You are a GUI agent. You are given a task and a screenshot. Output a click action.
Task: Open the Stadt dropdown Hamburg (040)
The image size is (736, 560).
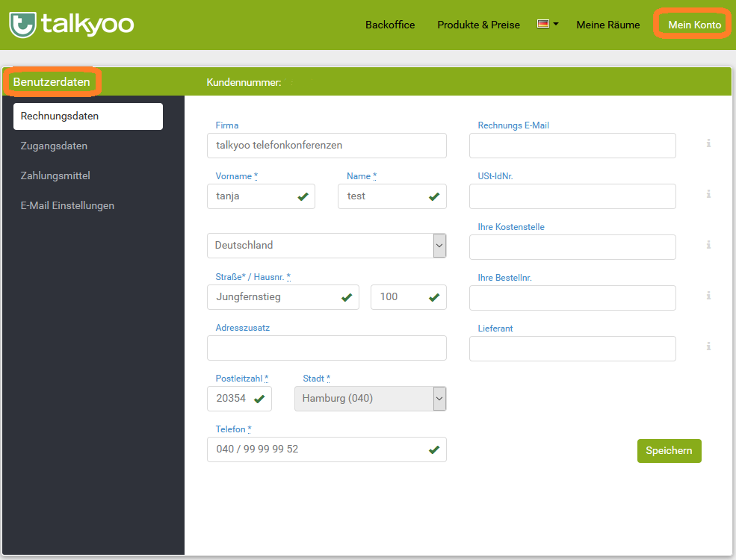pos(371,399)
